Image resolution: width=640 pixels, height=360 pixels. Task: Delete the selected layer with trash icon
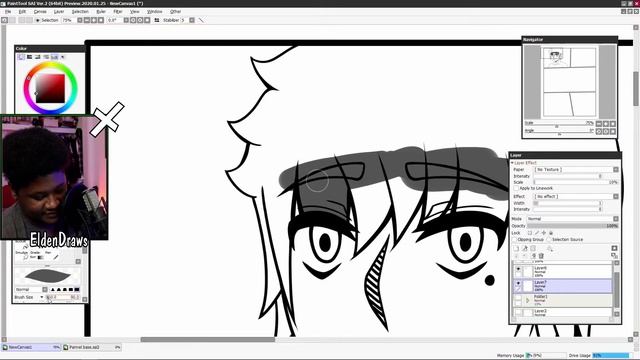pos(541,256)
